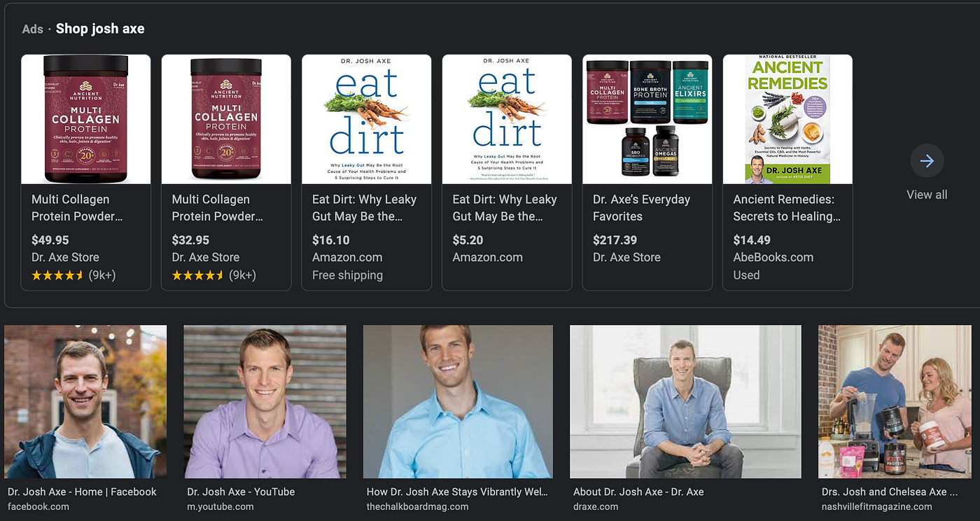
Task: Open How Dr. Josh Axe Stays Vibrantly Well result
Action: [x=457, y=492]
